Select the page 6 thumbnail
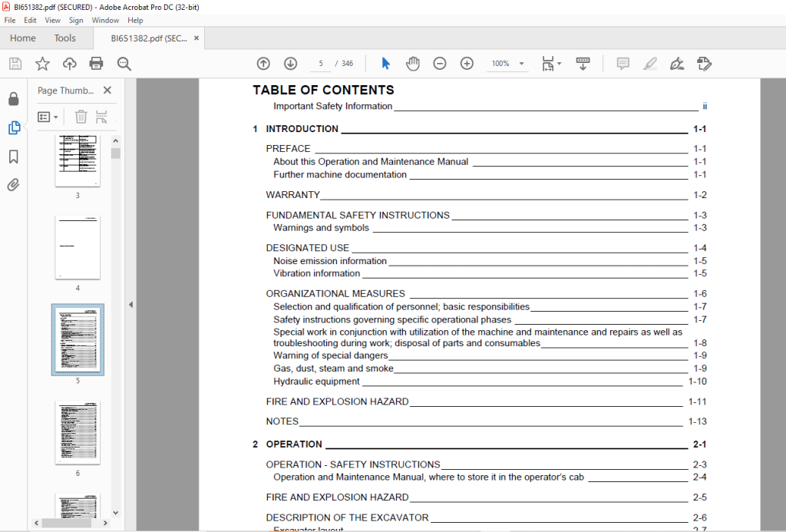 click(x=78, y=432)
